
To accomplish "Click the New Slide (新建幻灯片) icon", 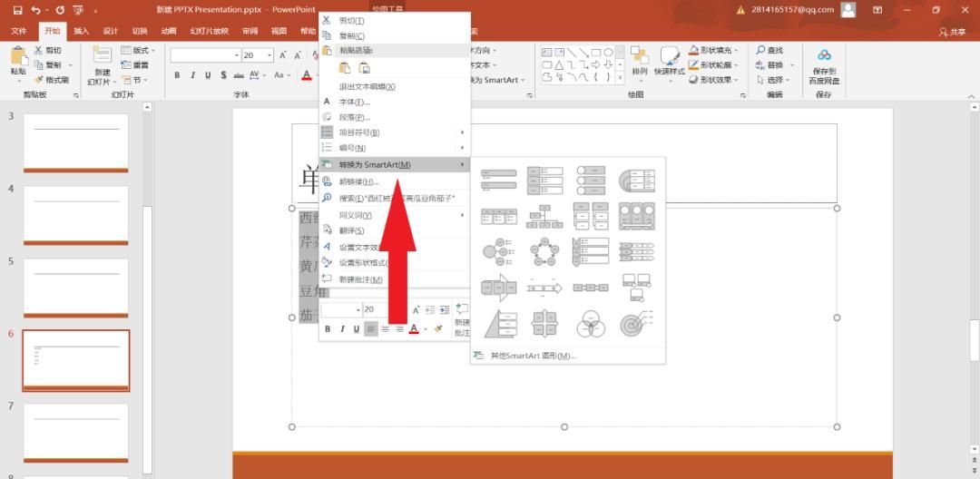I will pos(102,55).
